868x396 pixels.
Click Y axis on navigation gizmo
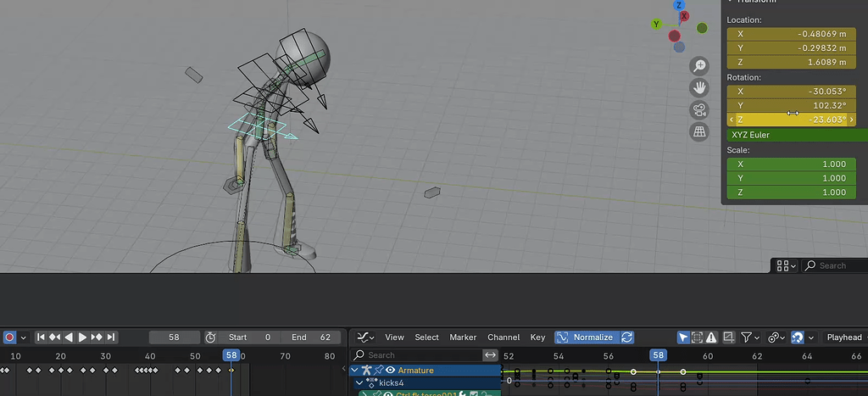coord(657,25)
